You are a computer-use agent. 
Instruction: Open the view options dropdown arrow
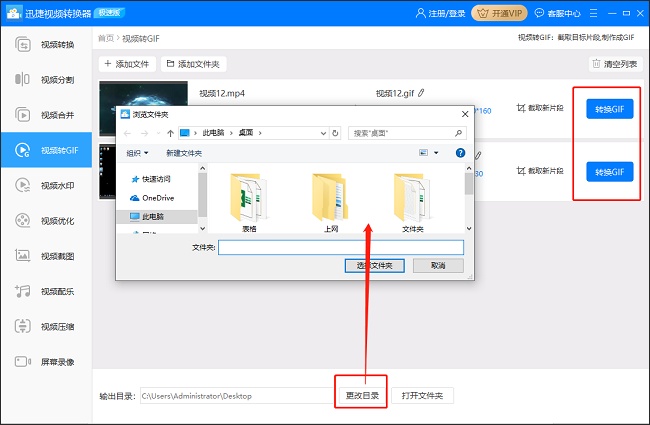436,153
